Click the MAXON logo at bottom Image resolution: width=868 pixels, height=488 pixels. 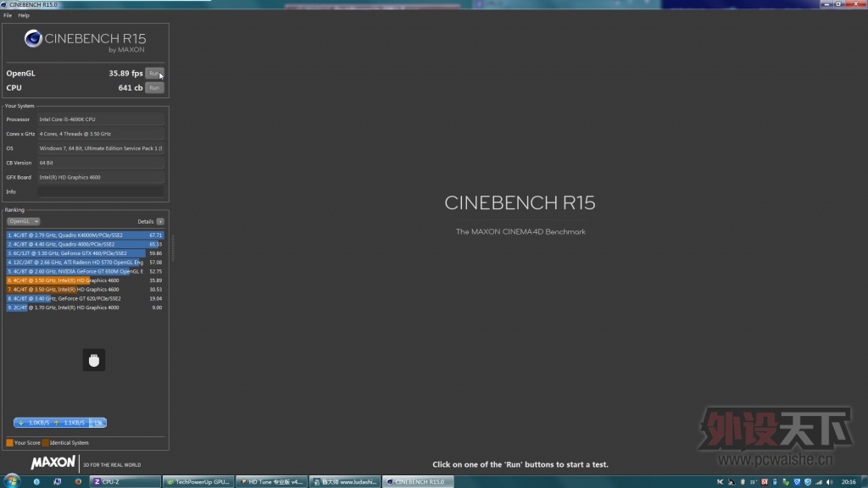pos(53,463)
